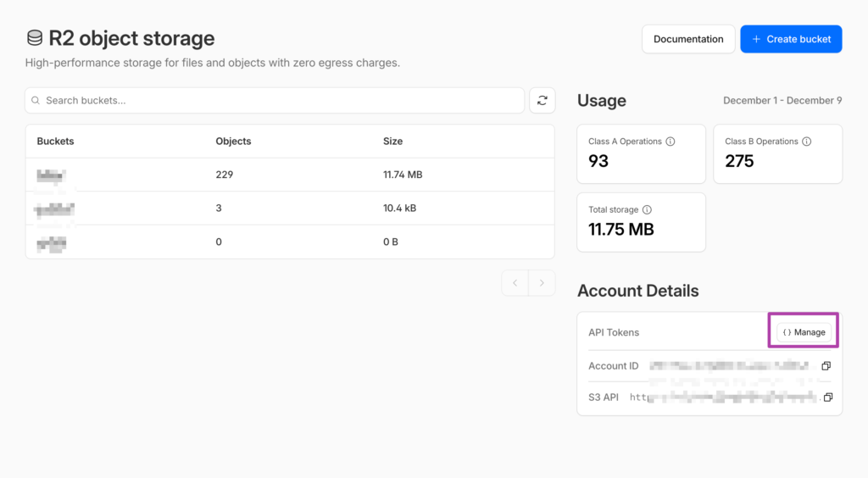Click the refresh buckets icon
868x478 pixels.
(542, 100)
